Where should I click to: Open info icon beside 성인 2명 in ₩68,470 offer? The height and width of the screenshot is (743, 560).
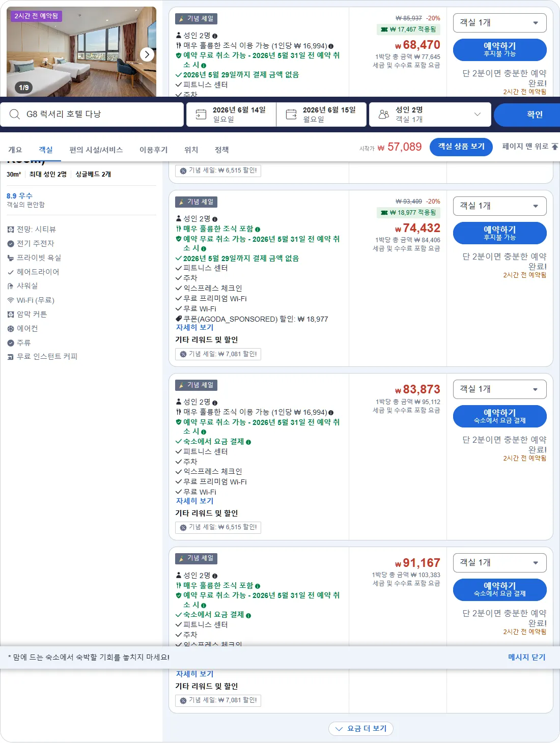215,36
